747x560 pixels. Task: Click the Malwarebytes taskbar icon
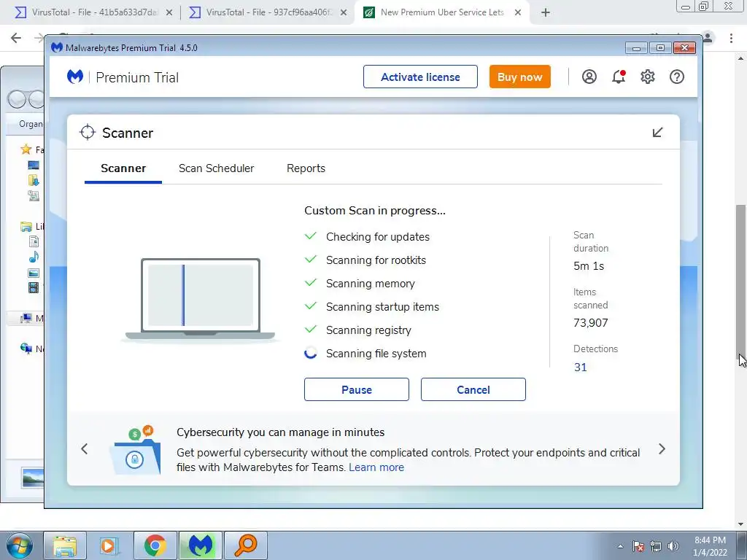[x=200, y=545]
